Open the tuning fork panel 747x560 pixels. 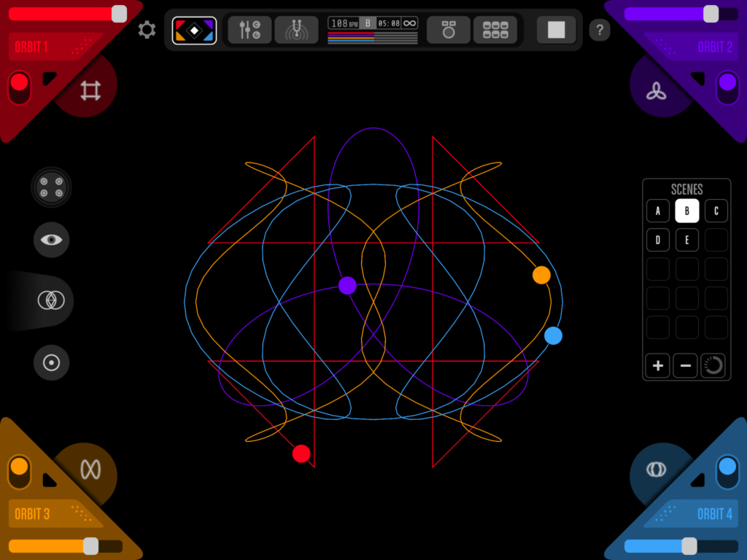pos(296,30)
